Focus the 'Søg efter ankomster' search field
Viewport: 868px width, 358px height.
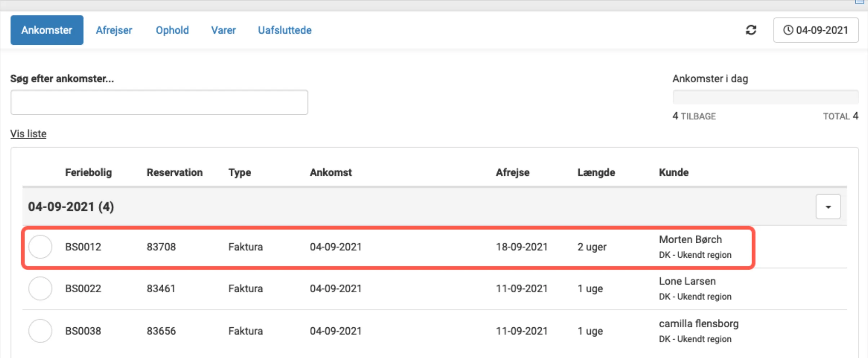click(x=159, y=102)
